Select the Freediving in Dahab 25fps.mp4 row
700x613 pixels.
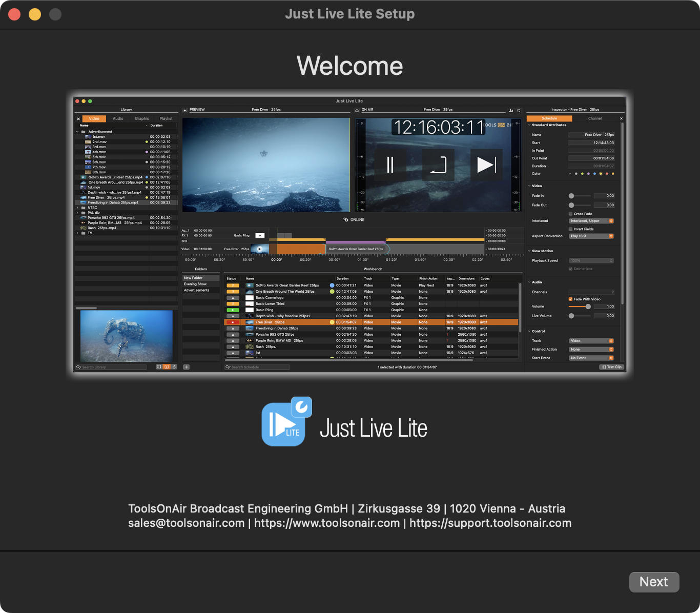pos(127,202)
